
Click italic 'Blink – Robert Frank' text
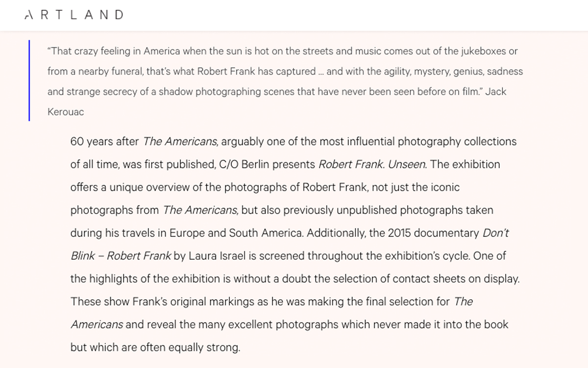[121, 256]
